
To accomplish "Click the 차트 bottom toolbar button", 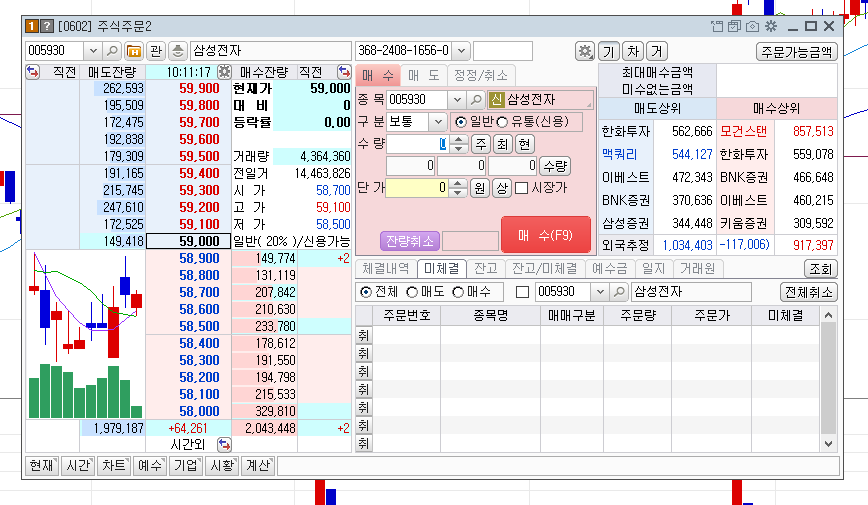I will (113, 465).
